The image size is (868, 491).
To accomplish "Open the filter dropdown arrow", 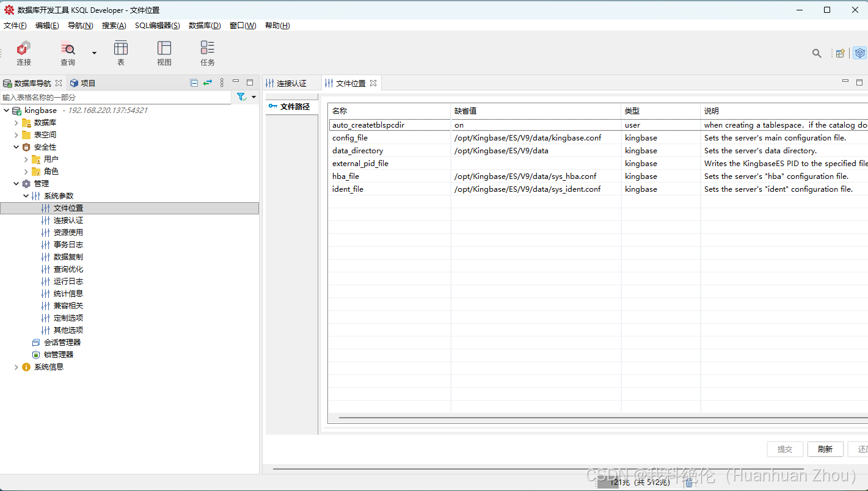I will coord(253,97).
